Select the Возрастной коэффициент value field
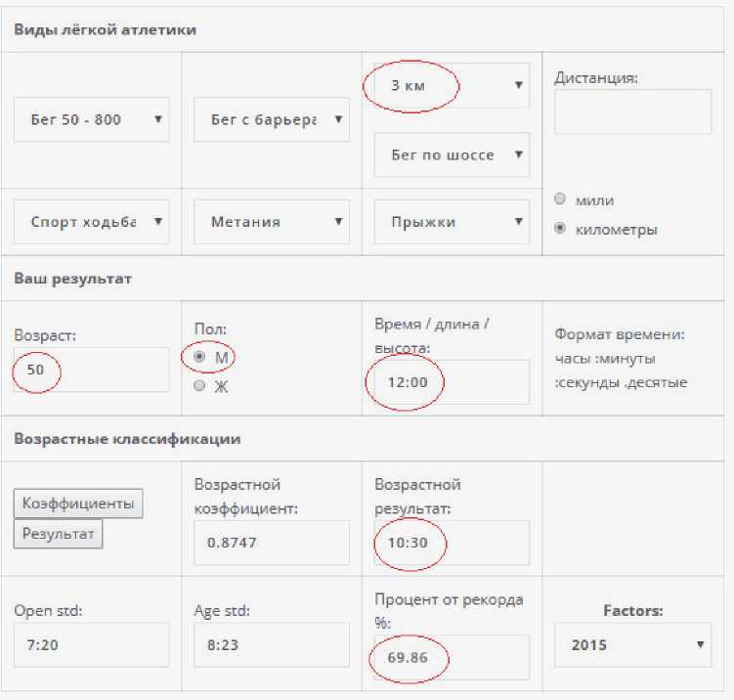Image resolution: width=734 pixels, height=700 pixels. coord(271,542)
